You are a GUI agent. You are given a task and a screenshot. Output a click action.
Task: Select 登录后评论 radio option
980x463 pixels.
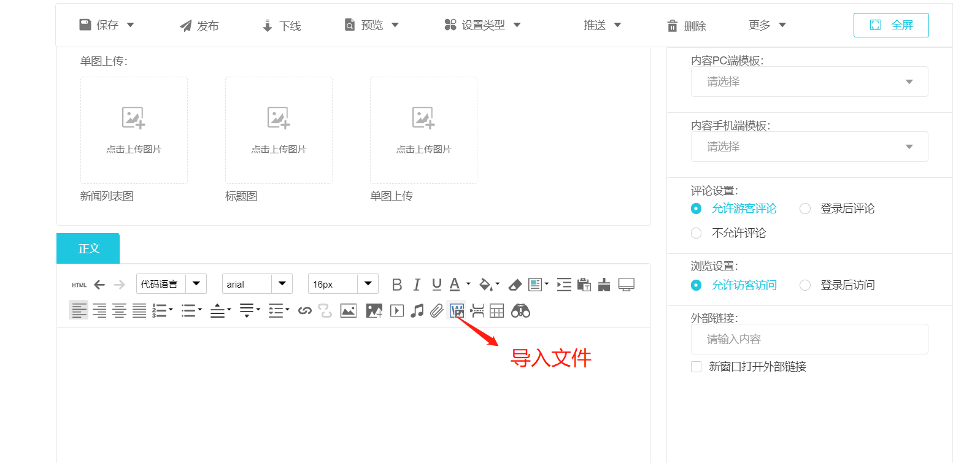[x=805, y=209]
